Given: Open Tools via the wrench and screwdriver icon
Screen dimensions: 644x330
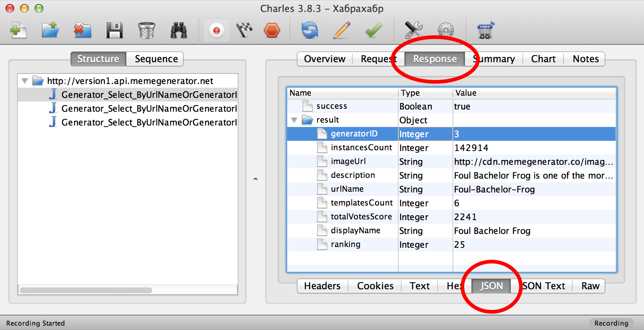Looking at the screenshot, I should pyautogui.click(x=414, y=30).
